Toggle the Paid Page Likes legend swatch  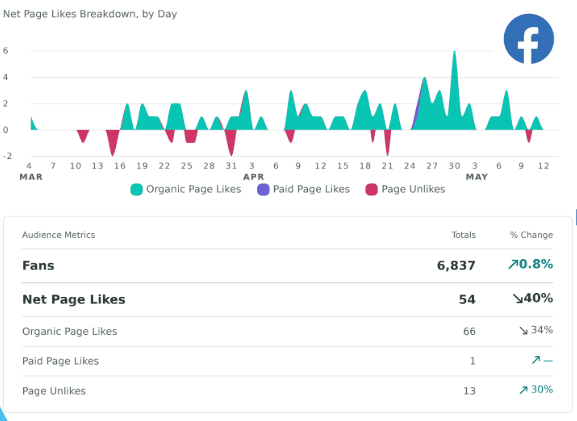pos(263,190)
